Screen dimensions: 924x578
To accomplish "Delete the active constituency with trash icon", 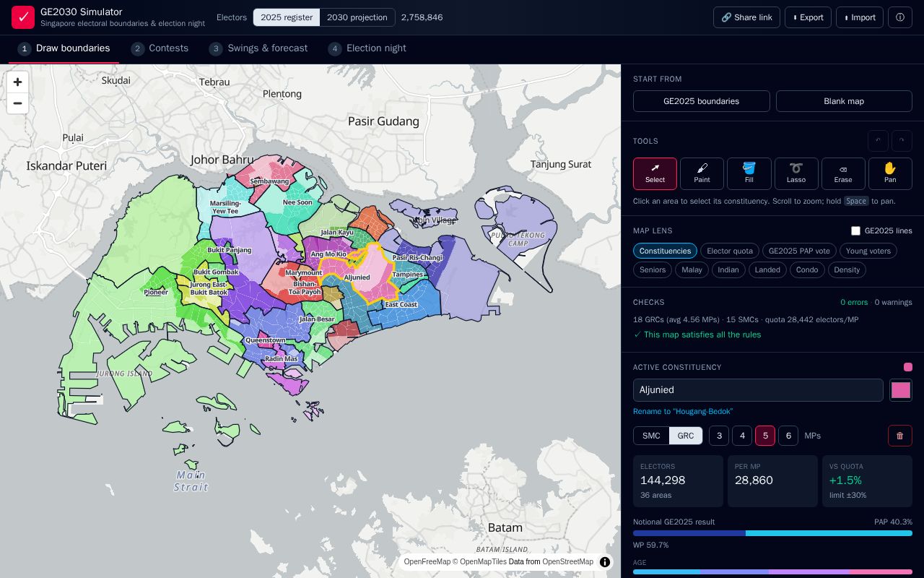I will point(899,436).
